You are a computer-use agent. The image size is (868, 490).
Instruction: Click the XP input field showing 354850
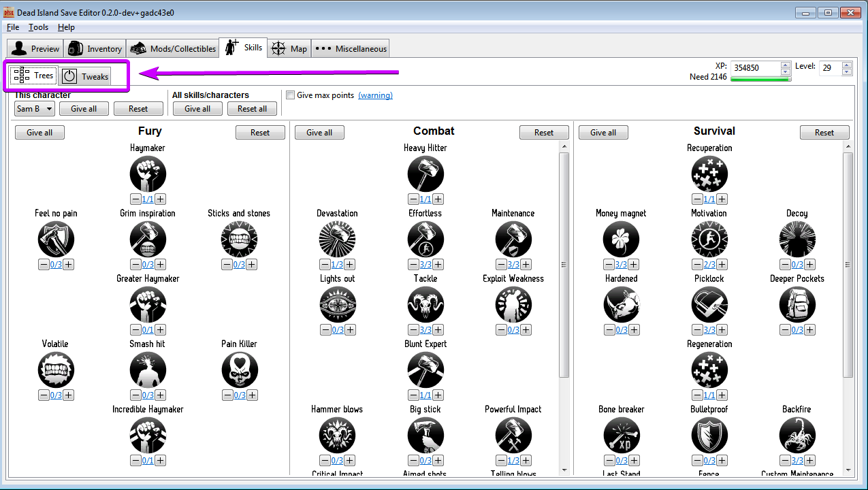tap(755, 68)
